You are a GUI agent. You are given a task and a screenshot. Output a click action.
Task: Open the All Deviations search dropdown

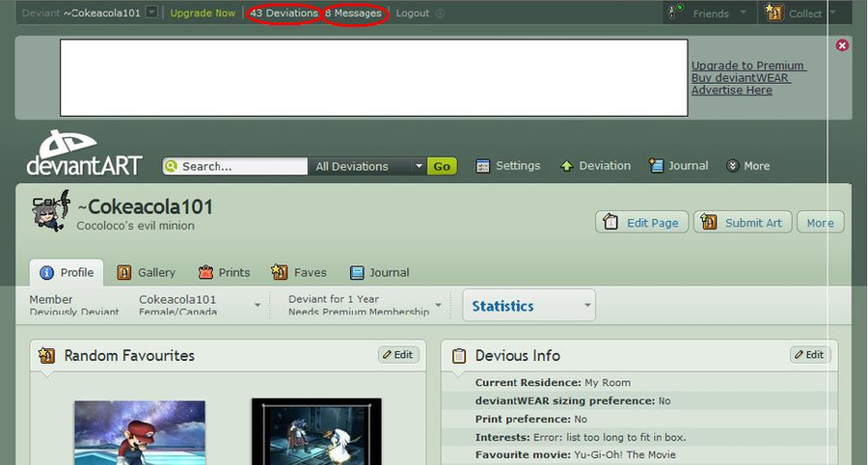[x=366, y=166]
